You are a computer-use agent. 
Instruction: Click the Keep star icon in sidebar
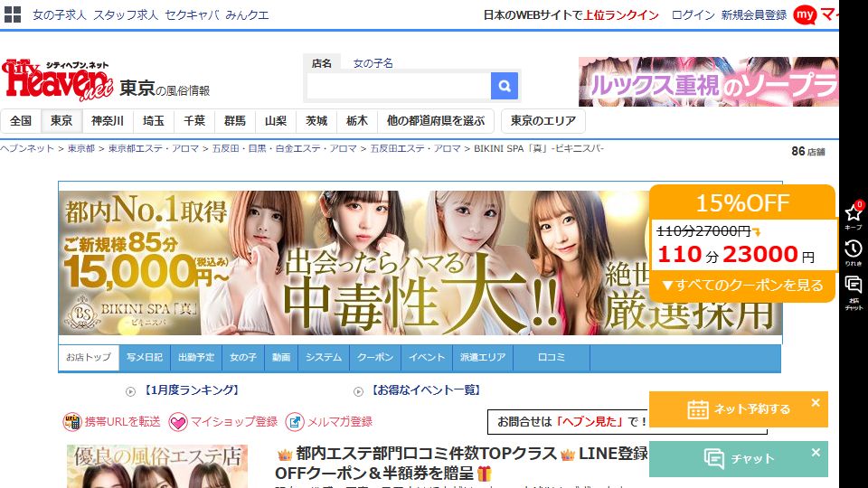[x=853, y=213]
